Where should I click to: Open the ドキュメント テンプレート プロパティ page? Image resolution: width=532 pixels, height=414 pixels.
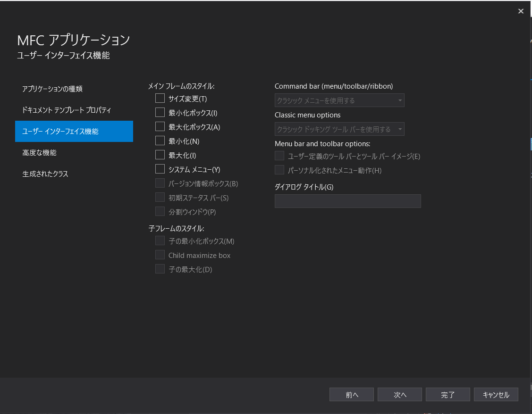click(x=74, y=110)
